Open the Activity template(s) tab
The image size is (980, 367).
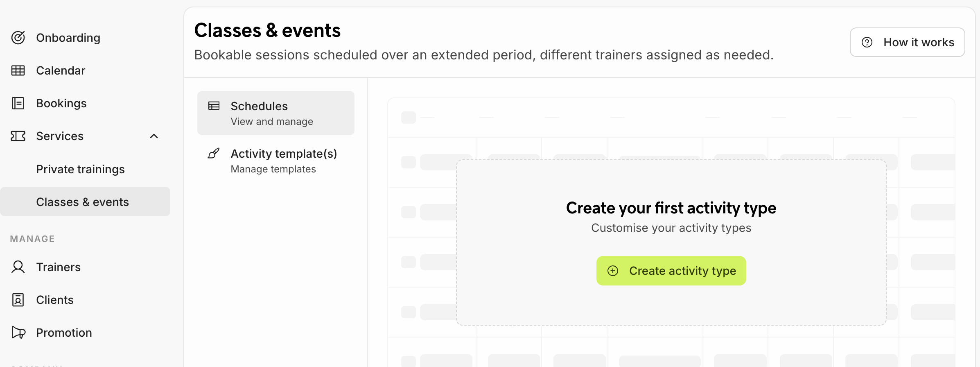click(284, 161)
